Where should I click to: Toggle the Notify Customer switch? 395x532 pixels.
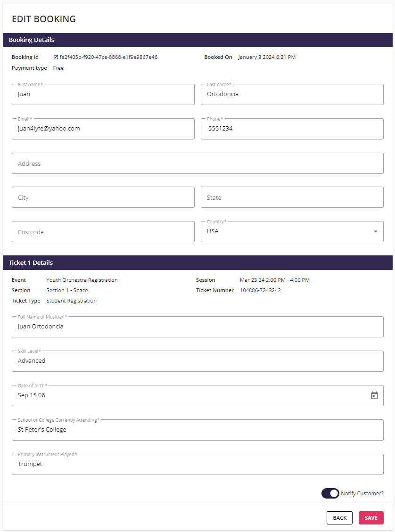(330, 493)
